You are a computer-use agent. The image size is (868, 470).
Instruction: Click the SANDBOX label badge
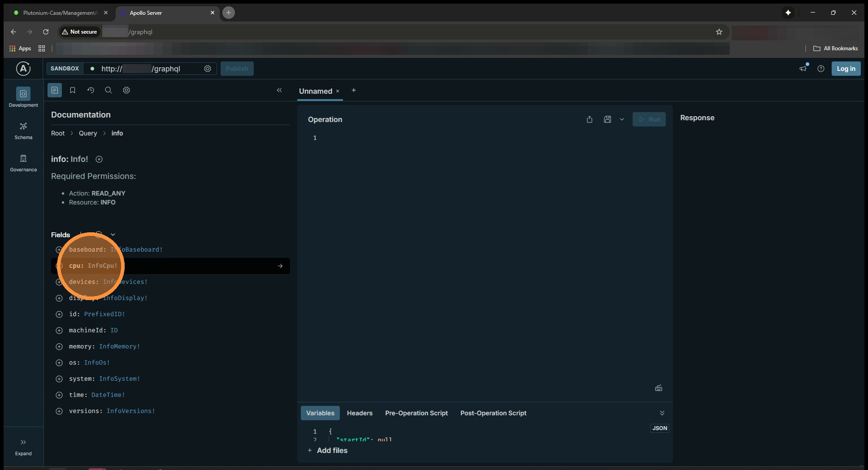[x=65, y=69]
